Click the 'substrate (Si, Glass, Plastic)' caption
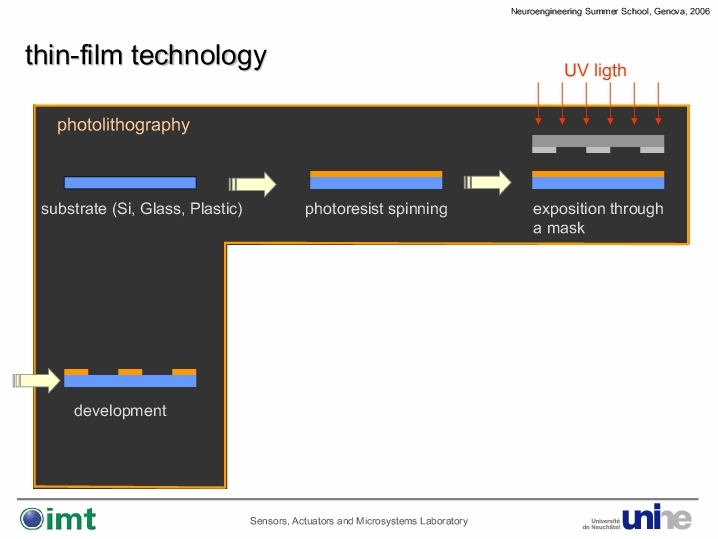Viewport: 718px width, 539px height. [141, 209]
